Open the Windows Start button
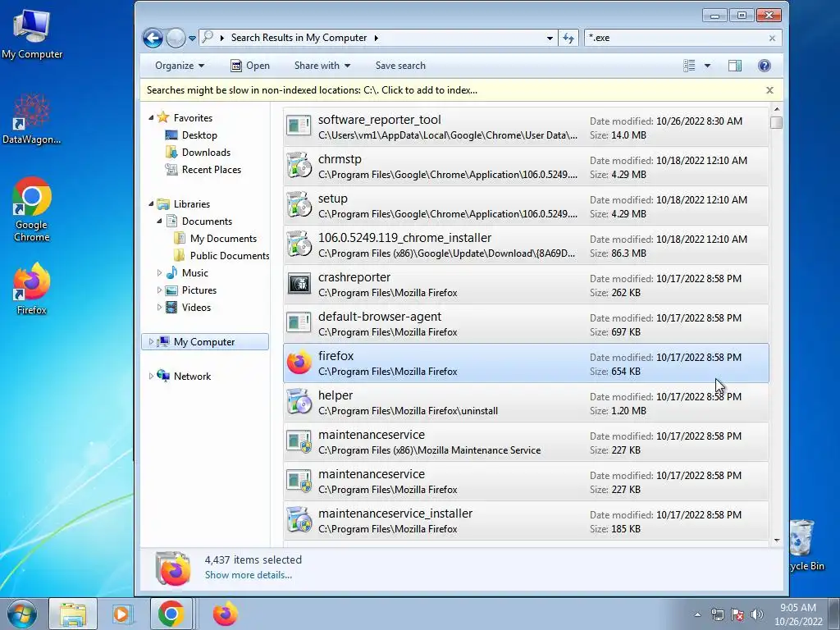This screenshot has height=630, width=840. [x=22, y=614]
